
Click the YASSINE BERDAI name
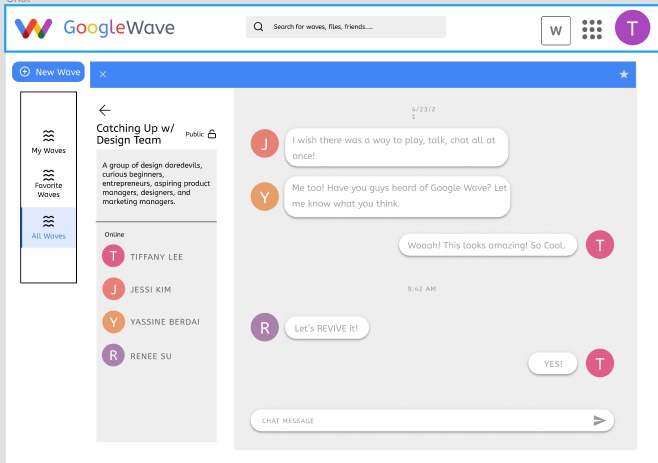165,322
